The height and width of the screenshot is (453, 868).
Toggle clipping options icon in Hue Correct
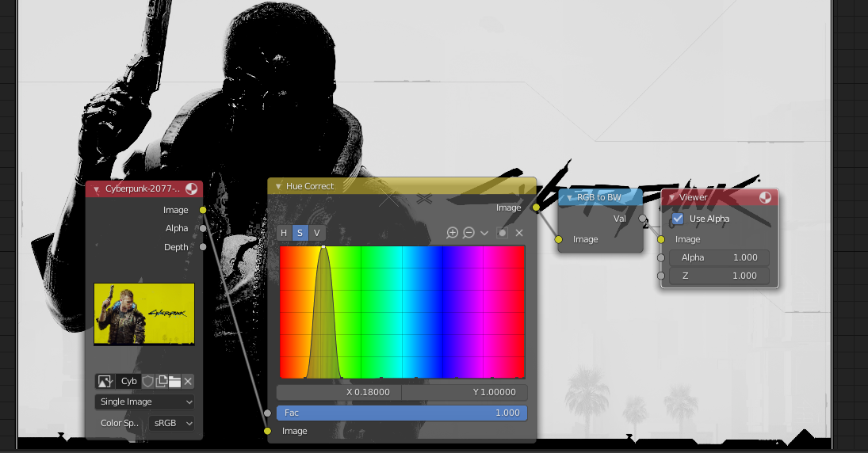[x=502, y=233]
